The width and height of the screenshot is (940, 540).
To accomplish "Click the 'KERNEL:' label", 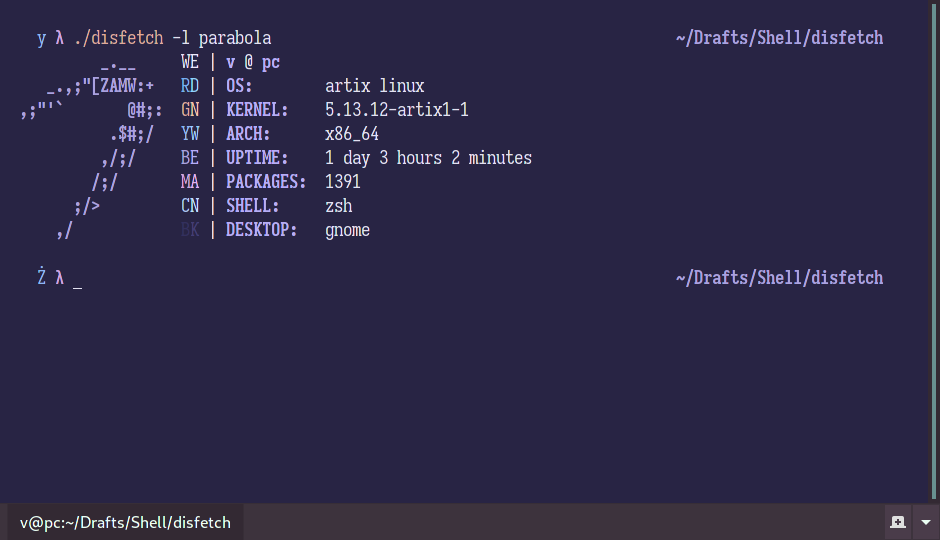I will coord(257,110).
